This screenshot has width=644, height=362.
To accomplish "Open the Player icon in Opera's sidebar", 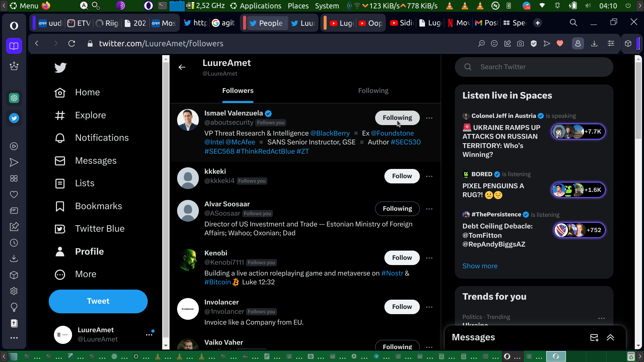I will [14, 146].
